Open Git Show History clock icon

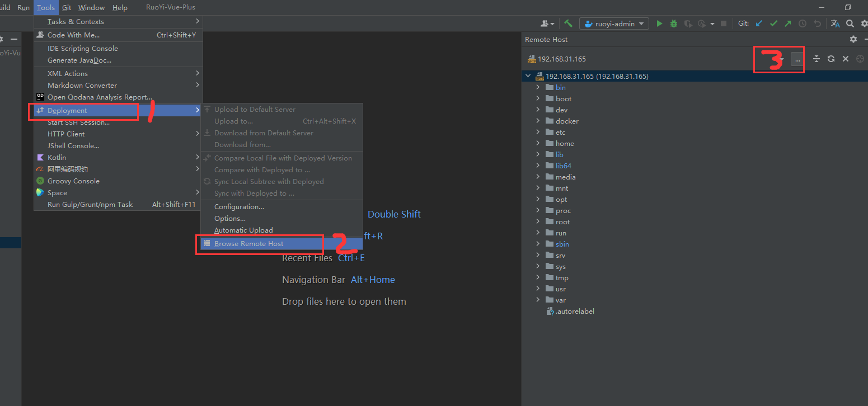(803, 23)
